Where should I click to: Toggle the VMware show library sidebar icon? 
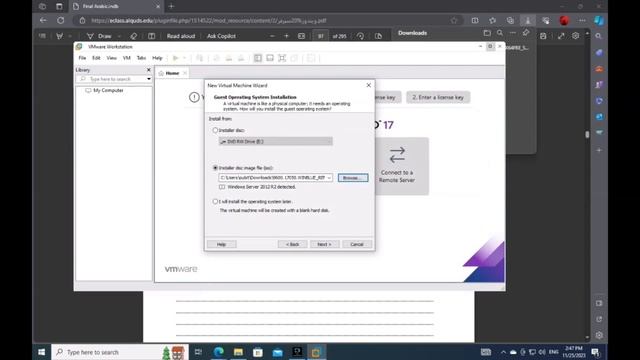pyautogui.click(x=258, y=58)
